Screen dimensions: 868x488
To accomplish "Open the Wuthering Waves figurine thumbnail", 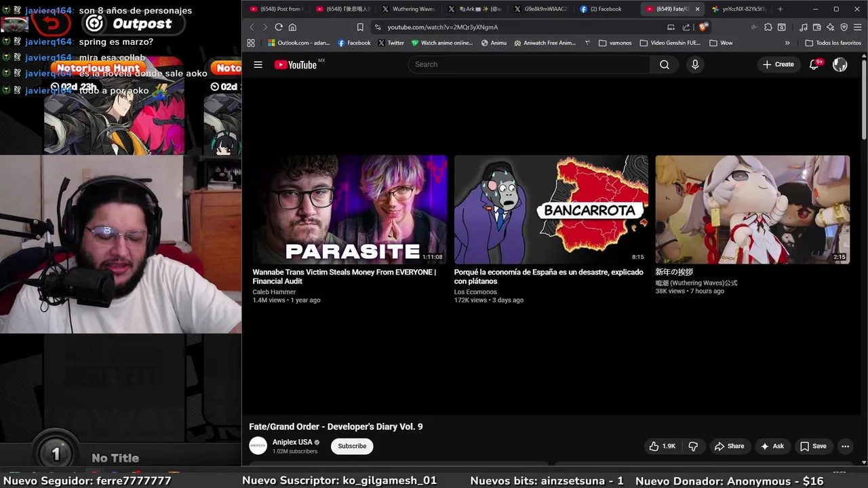I will (752, 209).
